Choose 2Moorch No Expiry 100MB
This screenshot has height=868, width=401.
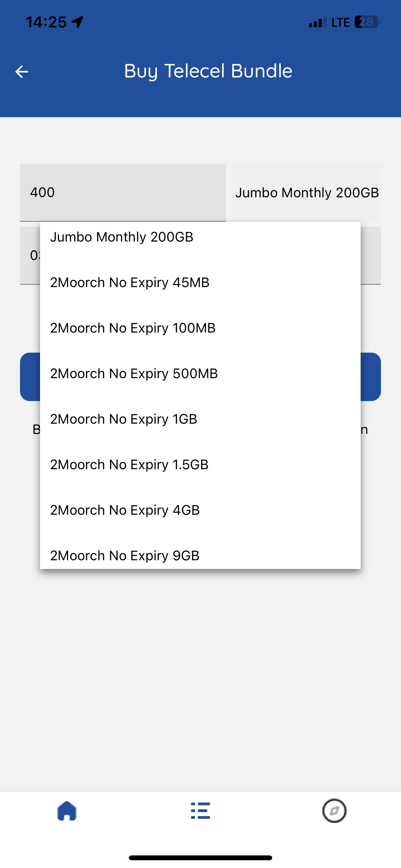point(200,328)
